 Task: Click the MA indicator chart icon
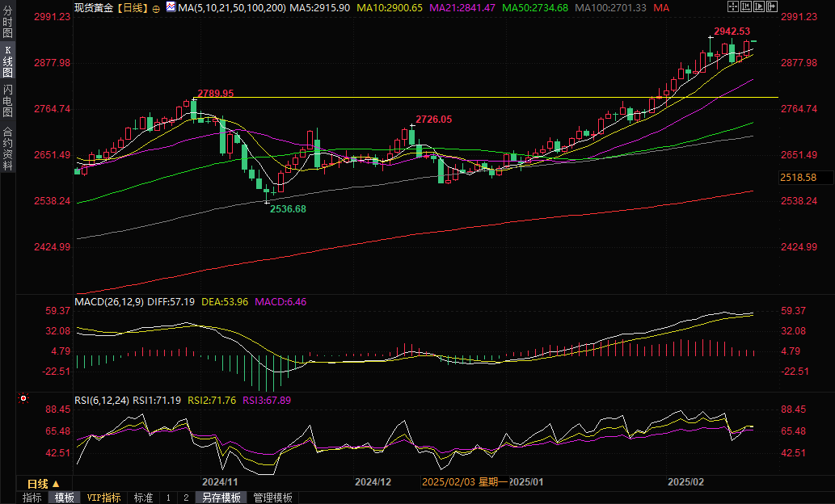coord(170,7)
